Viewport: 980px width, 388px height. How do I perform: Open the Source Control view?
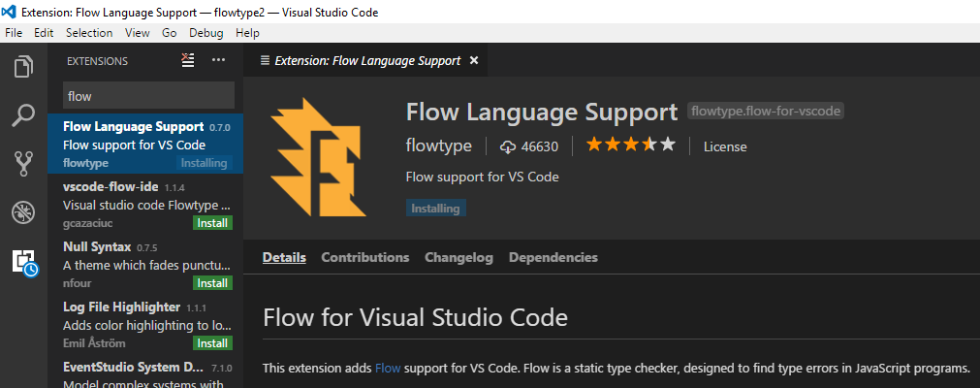[23, 163]
